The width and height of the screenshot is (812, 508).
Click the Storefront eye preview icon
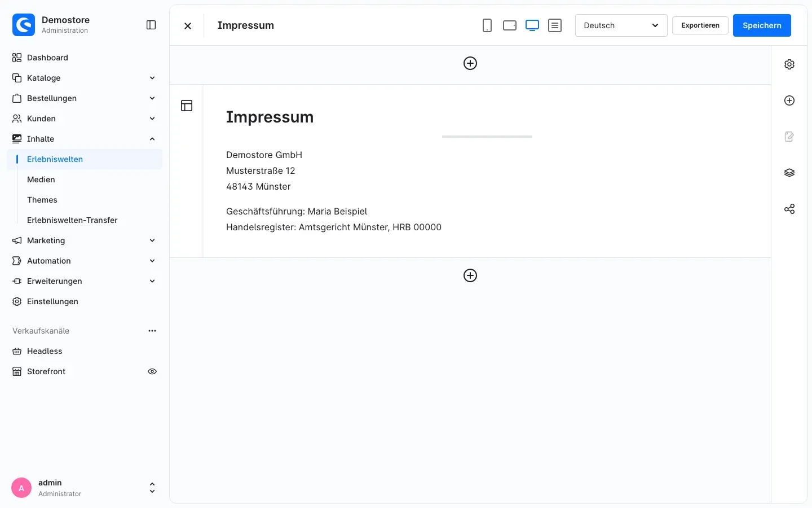[152, 371]
